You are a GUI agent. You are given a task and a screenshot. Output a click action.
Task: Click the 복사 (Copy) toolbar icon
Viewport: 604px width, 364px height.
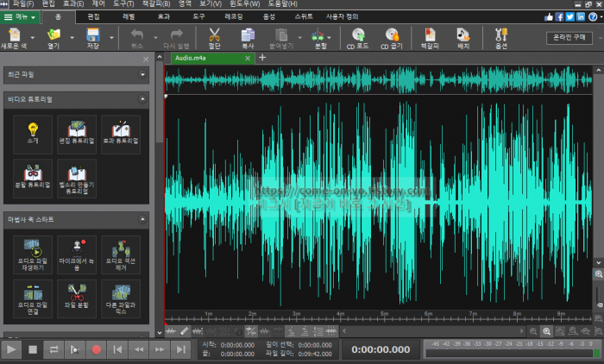pos(247,36)
